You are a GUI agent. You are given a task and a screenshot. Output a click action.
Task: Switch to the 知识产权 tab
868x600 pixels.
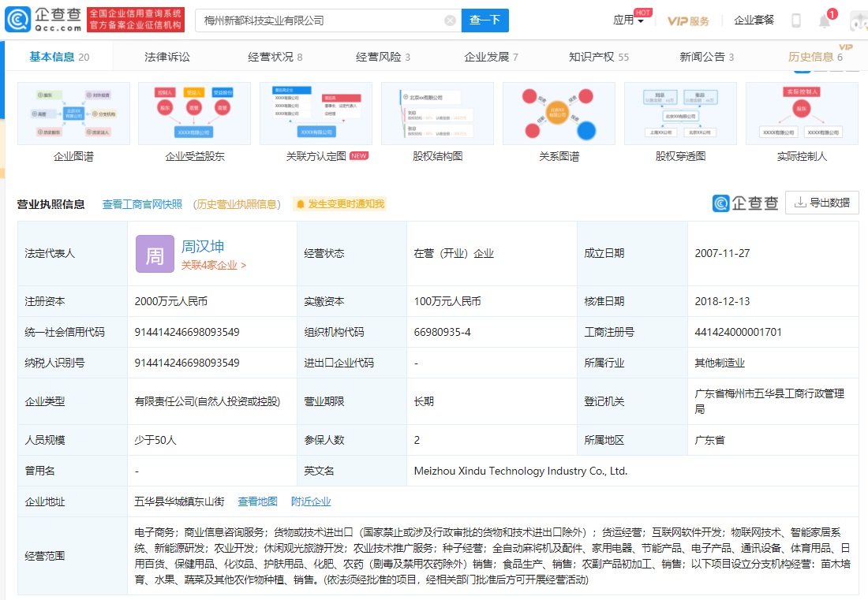[x=599, y=57]
